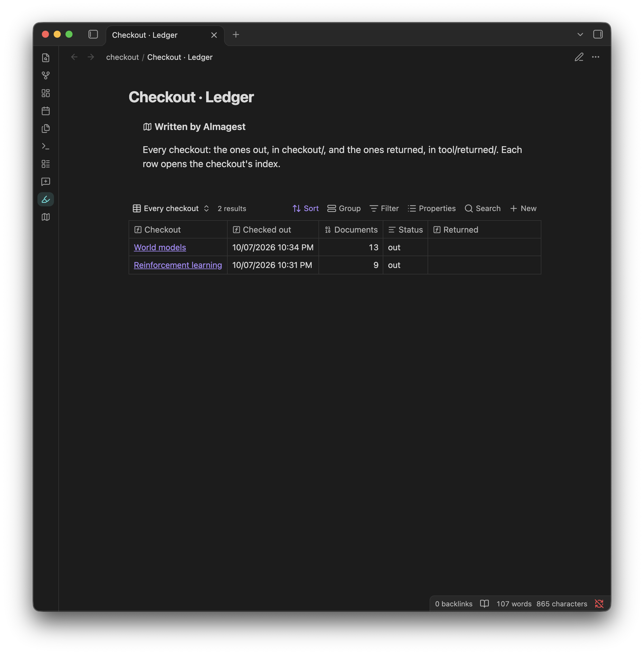
Task: Open the command palette terminal icon
Action: [46, 146]
